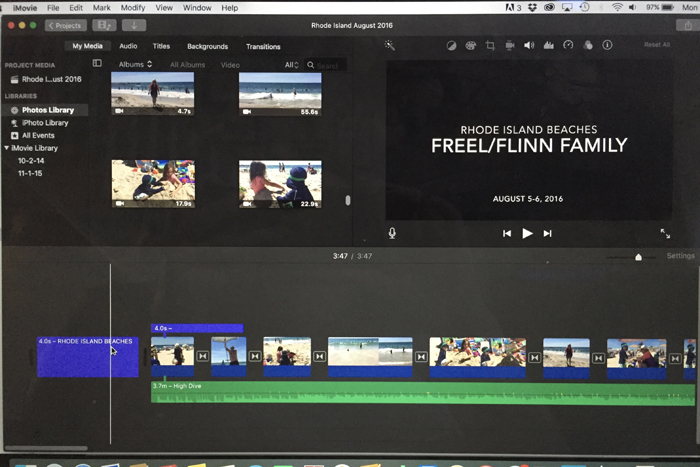700x467 pixels.
Task: Select the cropping tool
Action: [490, 45]
